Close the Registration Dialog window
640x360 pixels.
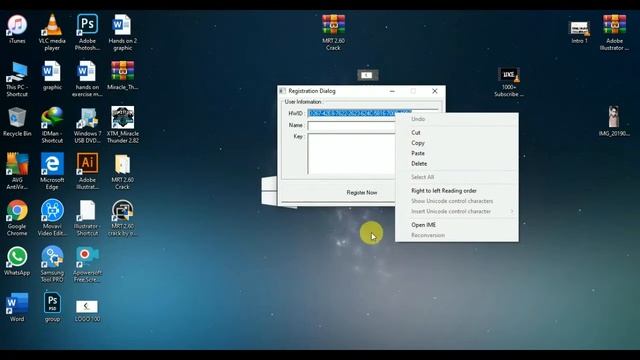[x=435, y=91]
